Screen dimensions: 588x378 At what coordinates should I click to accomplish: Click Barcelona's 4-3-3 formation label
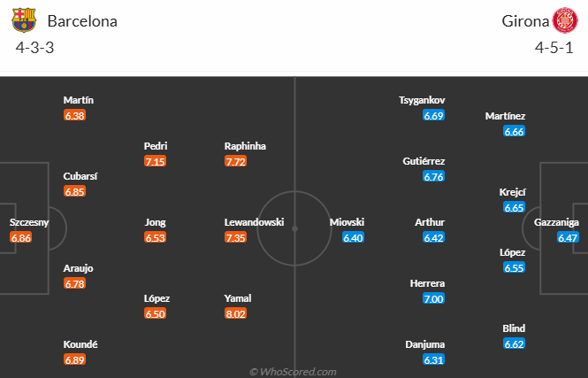click(x=35, y=49)
